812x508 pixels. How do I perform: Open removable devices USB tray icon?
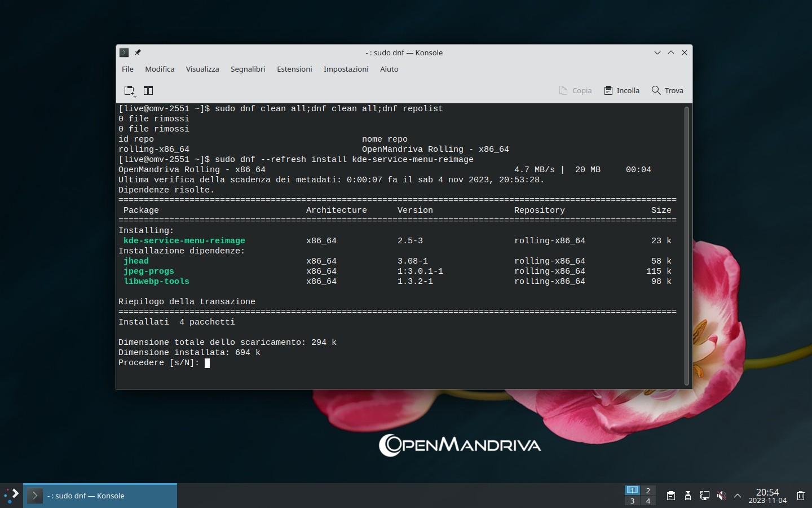pos(688,496)
